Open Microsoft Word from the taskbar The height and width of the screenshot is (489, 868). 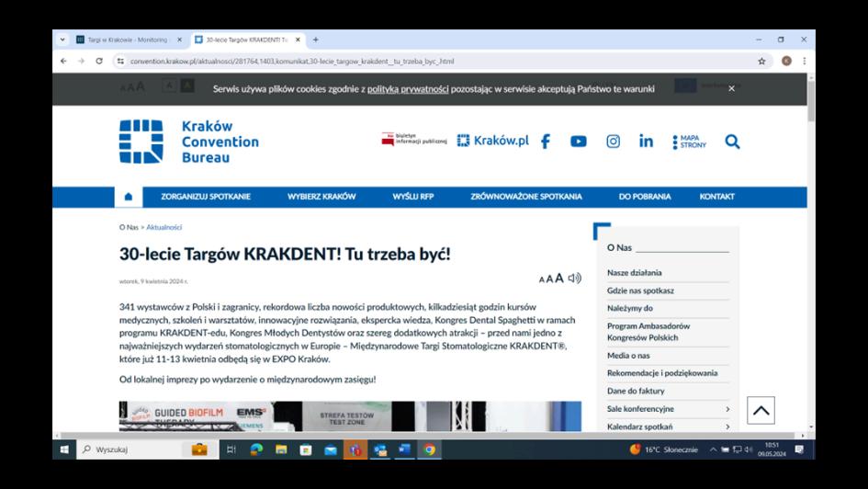(x=405, y=449)
